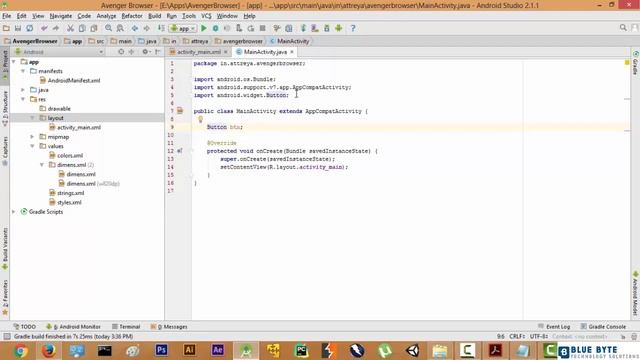640x360 pixels.
Task: Click the Synchronize toolbar icon
Action: click(x=29, y=28)
